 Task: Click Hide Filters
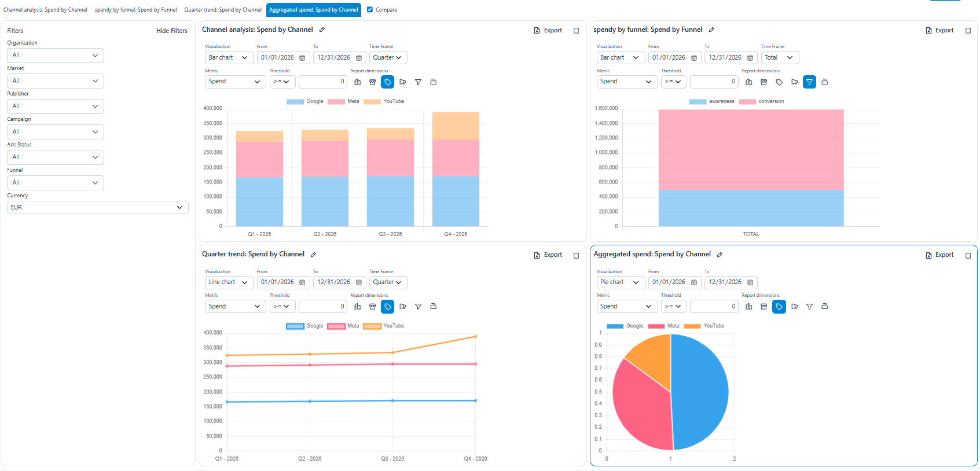[172, 31]
